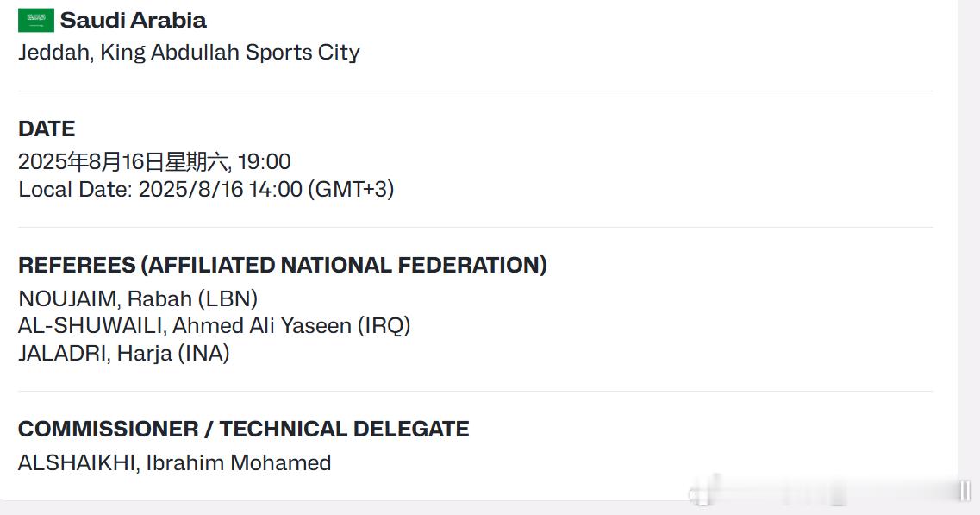Click referee JALADRI, Harja (INA)
Viewport: 980px width, 515px height.
tap(124, 353)
